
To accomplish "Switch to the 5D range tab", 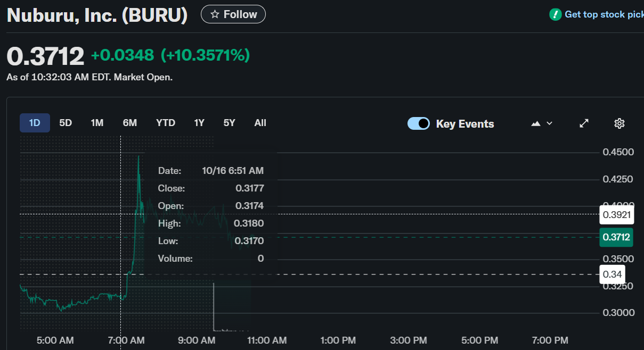I will pyautogui.click(x=66, y=123).
